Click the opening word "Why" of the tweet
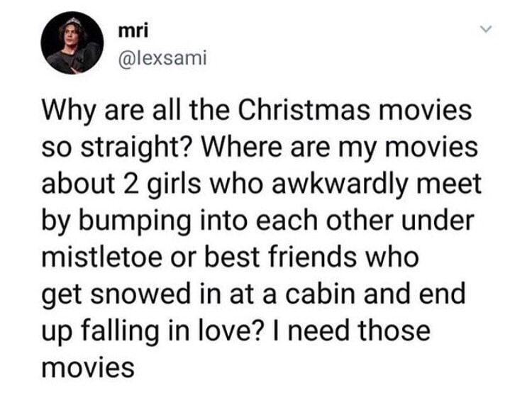The image size is (532, 393). [x=69, y=111]
